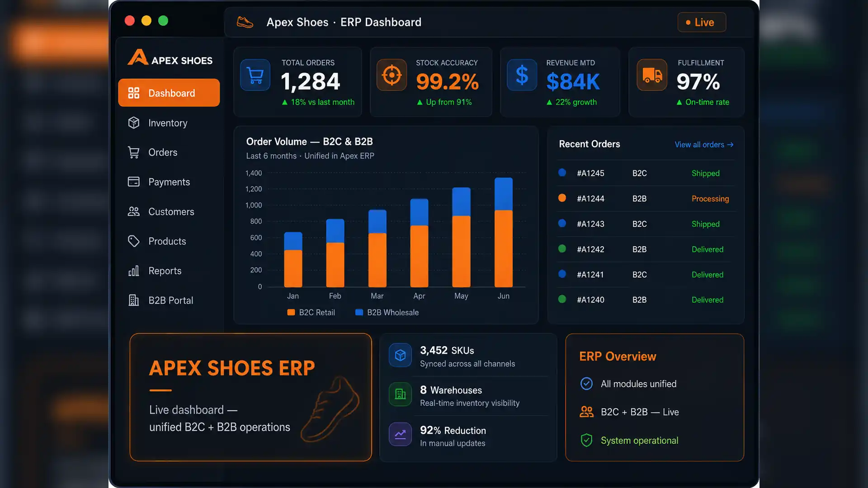Click the Shipped status of #A1243

706,224
